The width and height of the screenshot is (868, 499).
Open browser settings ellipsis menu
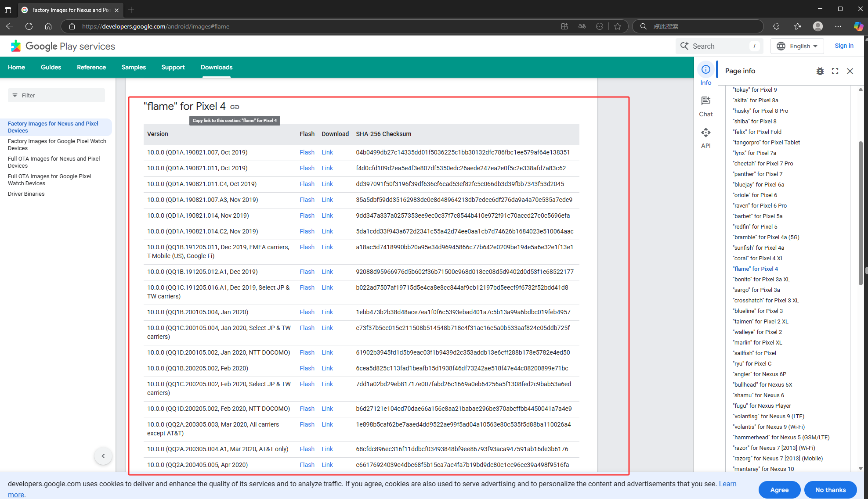pyautogui.click(x=838, y=26)
